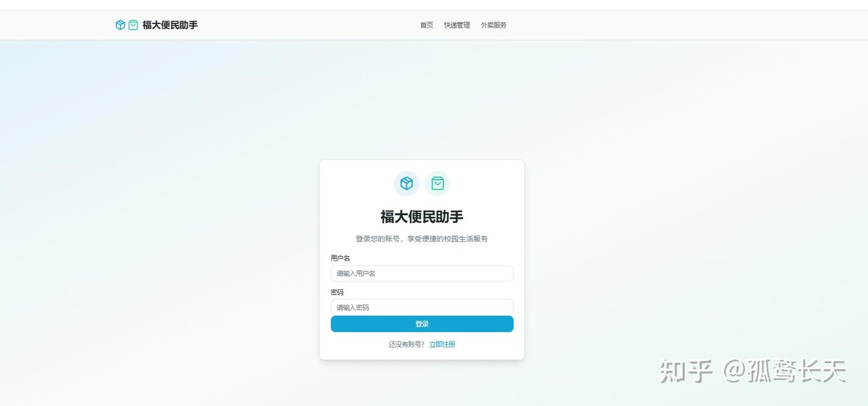Open the 外卖服务 navigation item
Viewport: 868px width, 406px height.
pyautogui.click(x=492, y=25)
